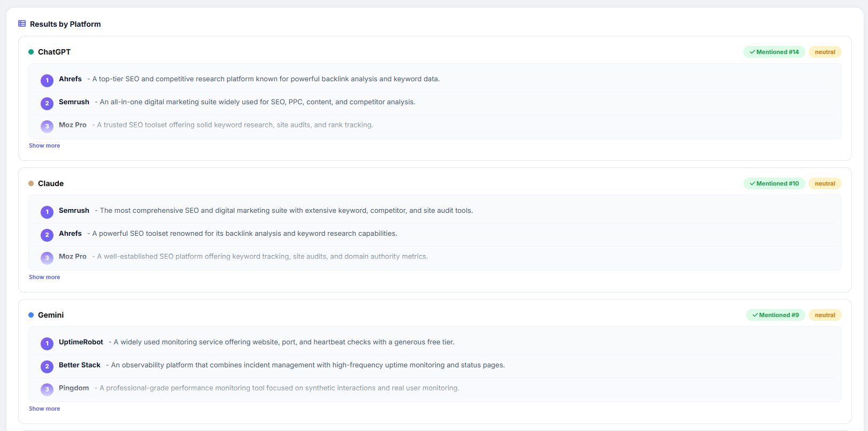Click the Mentioned #10 badge for Claude
Image resolution: width=868 pixels, height=431 pixels.
[774, 183]
